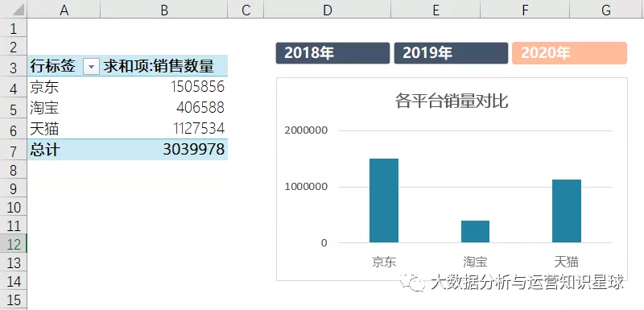The height and width of the screenshot is (310, 644).
Task: Select row 5 header
Action: tap(14, 109)
